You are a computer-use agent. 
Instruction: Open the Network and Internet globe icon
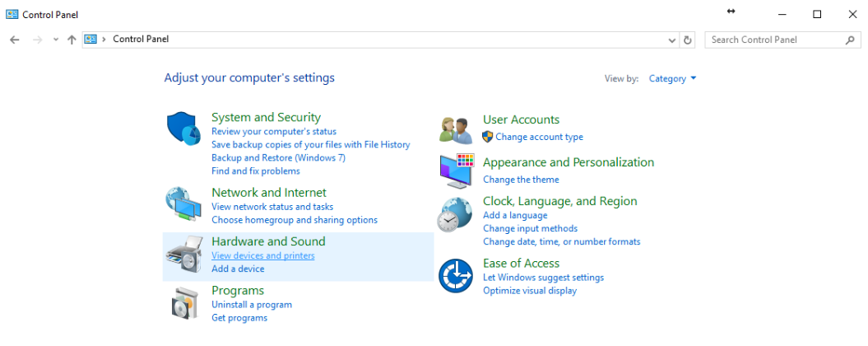pyautogui.click(x=183, y=205)
